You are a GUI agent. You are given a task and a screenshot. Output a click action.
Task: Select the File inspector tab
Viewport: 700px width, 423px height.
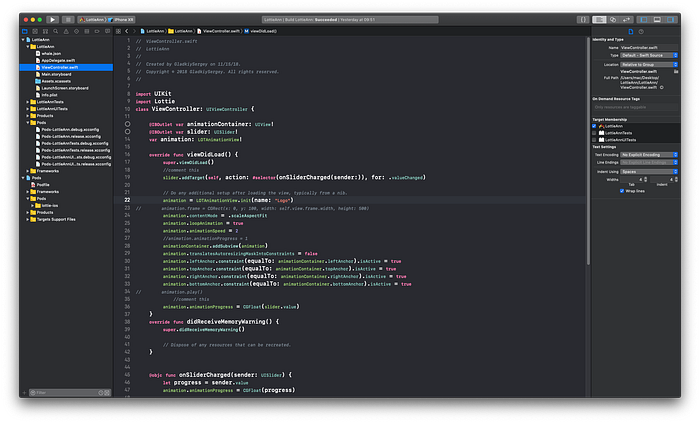630,32
